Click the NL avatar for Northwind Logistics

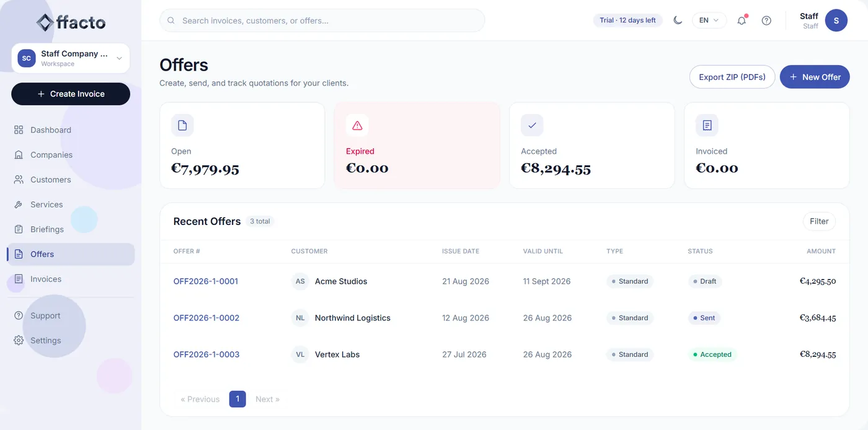tap(300, 318)
